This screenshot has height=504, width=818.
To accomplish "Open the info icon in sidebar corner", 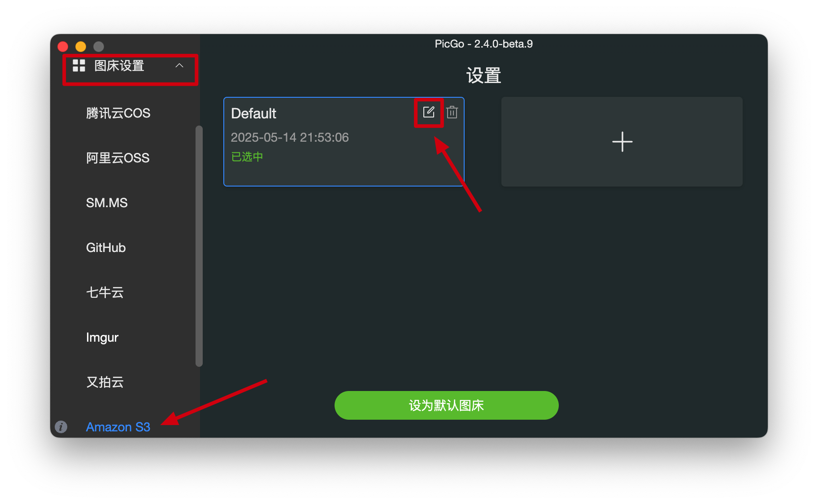I will pyautogui.click(x=61, y=426).
